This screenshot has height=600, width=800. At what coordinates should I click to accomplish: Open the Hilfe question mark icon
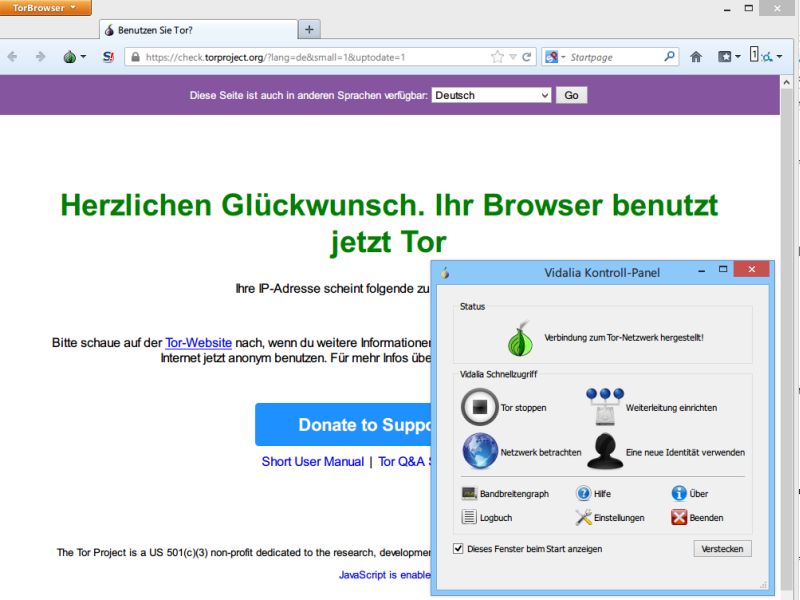pos(583,493)
